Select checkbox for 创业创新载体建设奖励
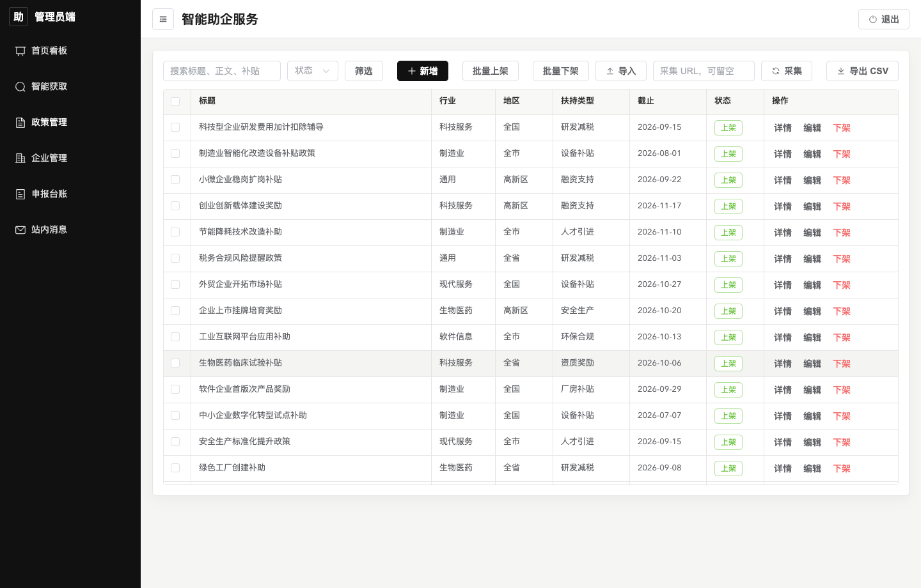 tap(175, 206)
